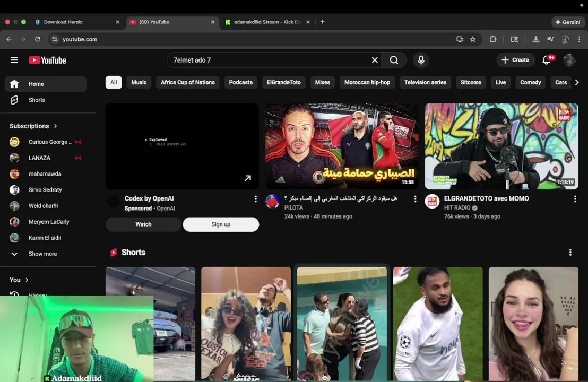Open the YouTube hamburger guide menu
Screen dimensions: 588x382
[x=14, y=60]
